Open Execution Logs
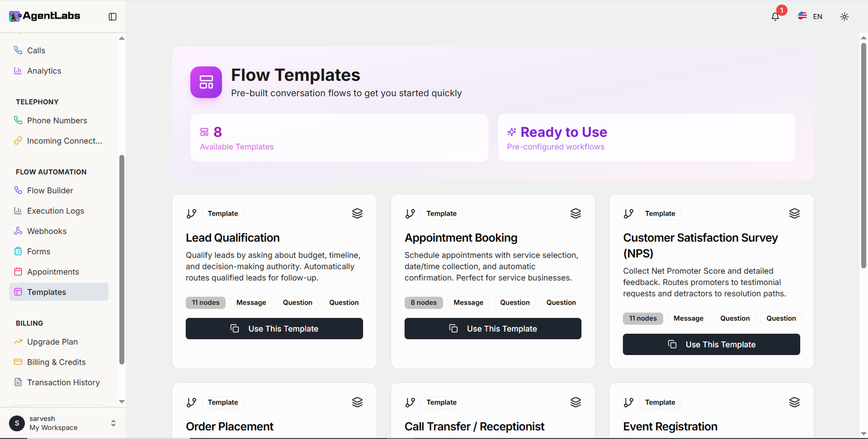The height and width of the screenshot is (439, 868). coord(59,211)
